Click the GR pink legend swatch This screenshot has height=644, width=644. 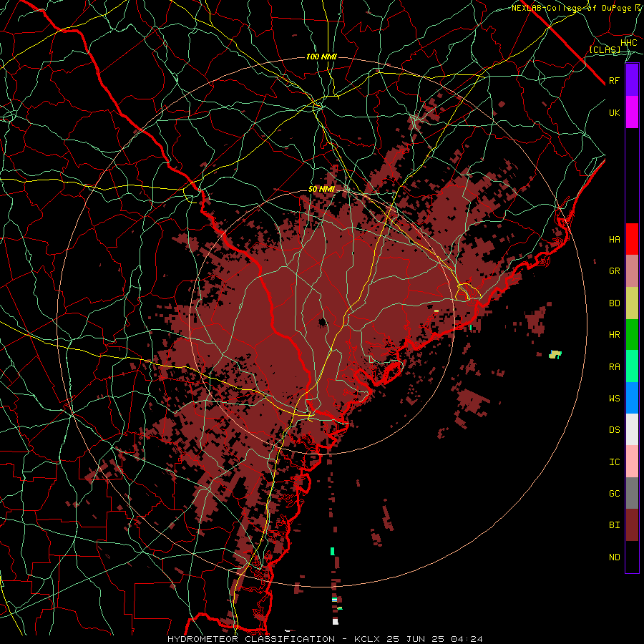[632, 270]
